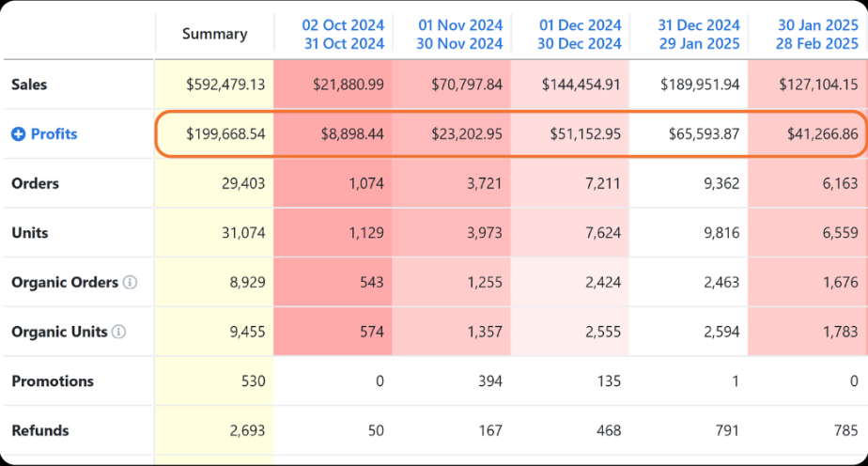Click units cell 7,624
The width and height of the screenshot is (868, 466).
pos(603,232)
